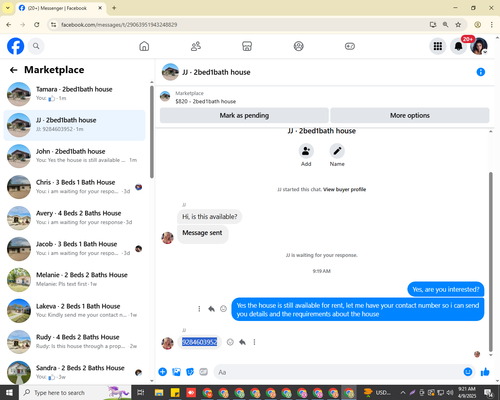Go to Facebook Home icon
This screenshot has height=400, width=500.
point(144,46)
